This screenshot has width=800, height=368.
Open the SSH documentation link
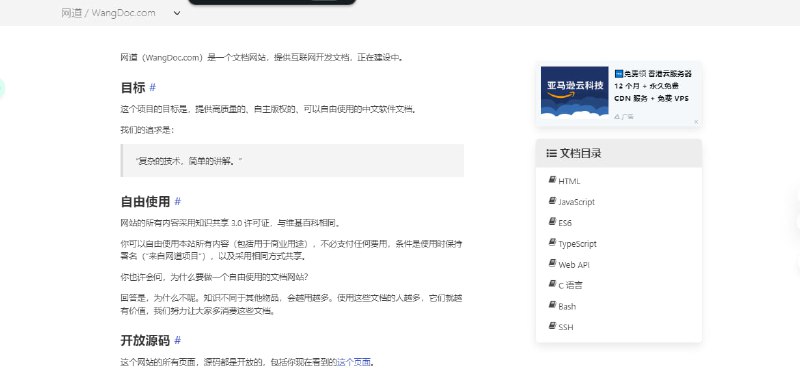(x=565, y=327)
